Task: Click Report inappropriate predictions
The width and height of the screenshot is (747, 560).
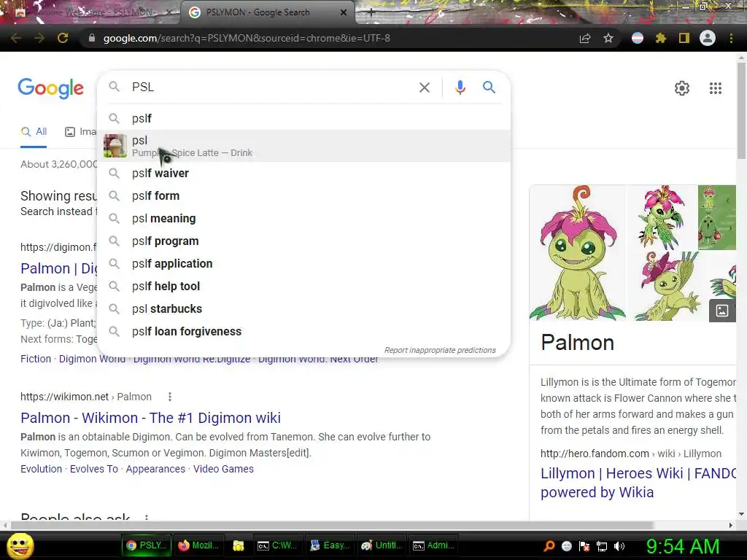Action: point(440,350)
